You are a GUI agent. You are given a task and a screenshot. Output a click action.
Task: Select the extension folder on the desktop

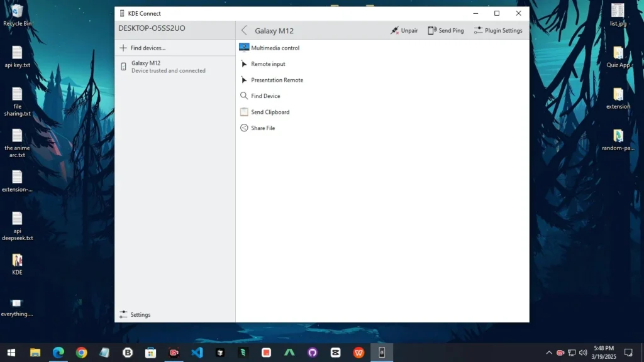click(x=618, y=99)
